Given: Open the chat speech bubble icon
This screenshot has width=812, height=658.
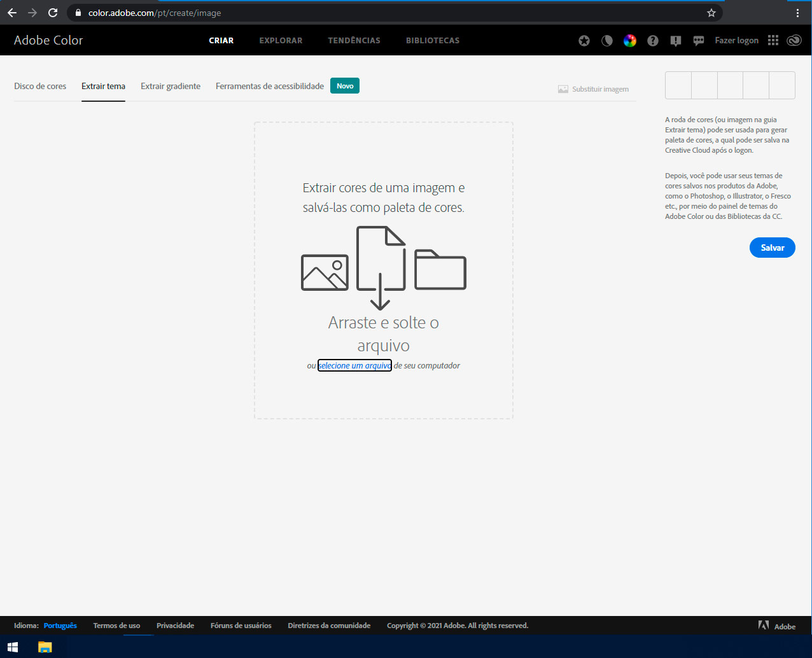Looking at the screenshot, I should click(699, 41).
